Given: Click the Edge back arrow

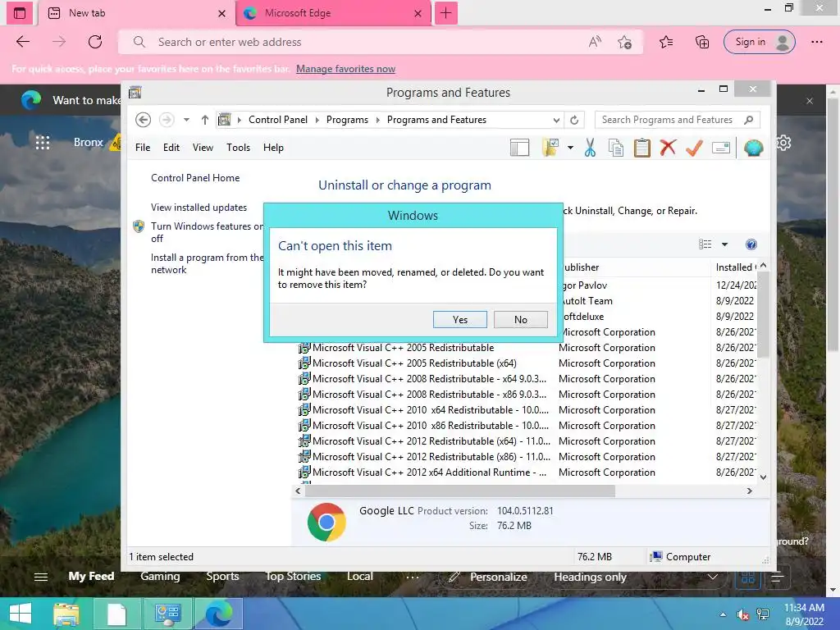Looking at the screenshot, I should click(x=23, y=42).
